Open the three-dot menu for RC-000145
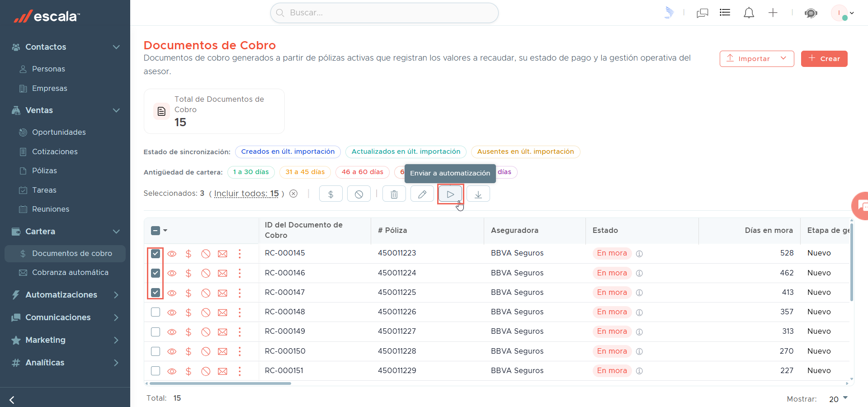Image resolution: width=868 pixels, height=407 pixels. click(240, 254)
